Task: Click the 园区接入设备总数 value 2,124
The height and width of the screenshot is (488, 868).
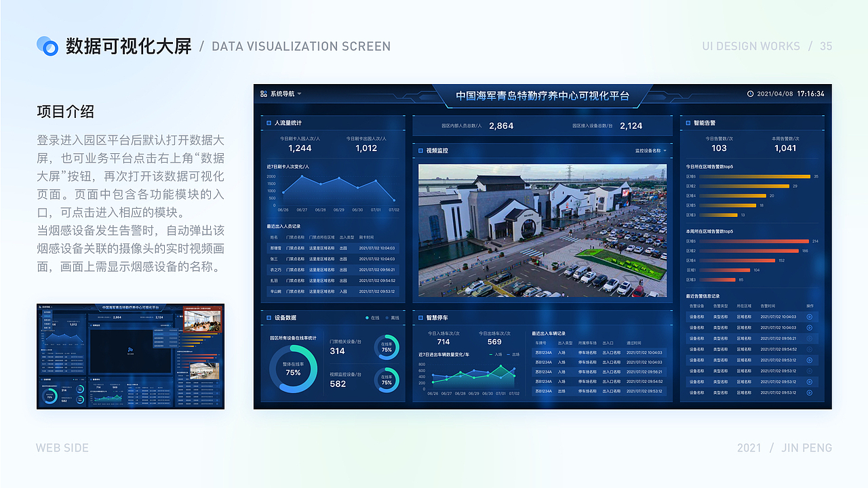Action: tap(631, 125)
